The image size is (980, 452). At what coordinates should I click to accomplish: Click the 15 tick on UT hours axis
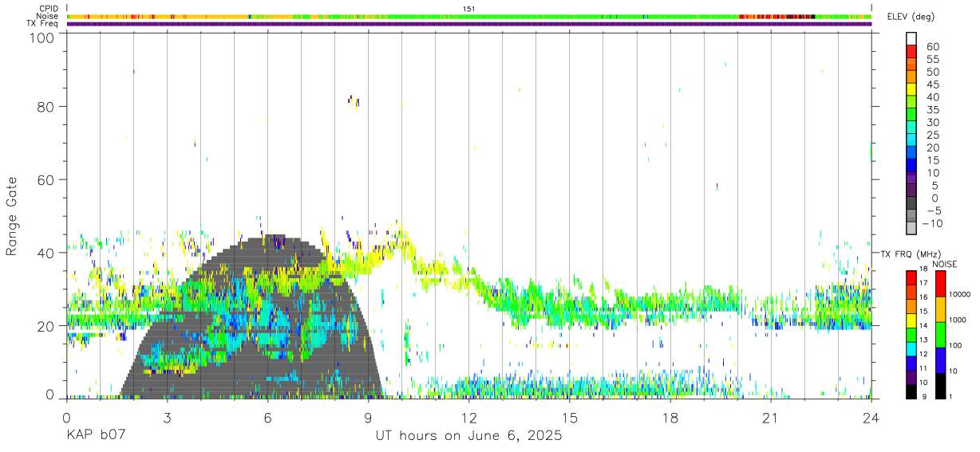[570, 417]
